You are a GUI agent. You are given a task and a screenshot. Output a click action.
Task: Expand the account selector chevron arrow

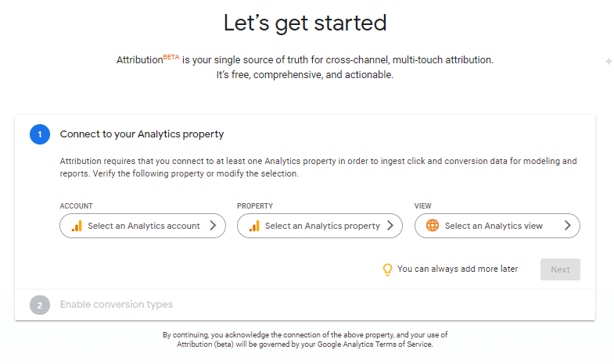pyautogui.click(x=212, y=226)
